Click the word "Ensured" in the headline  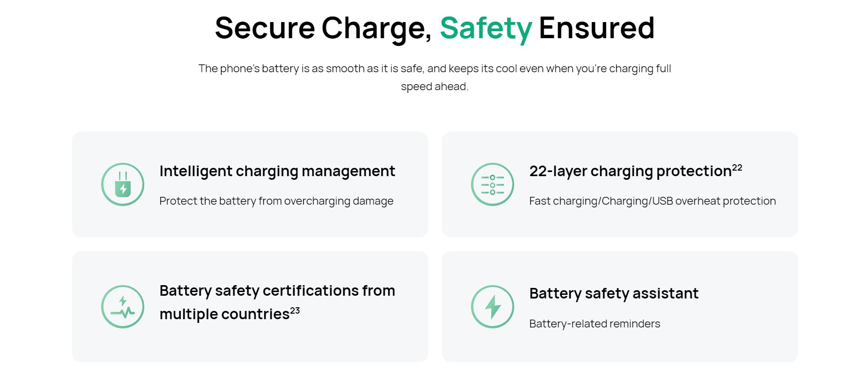596,29
